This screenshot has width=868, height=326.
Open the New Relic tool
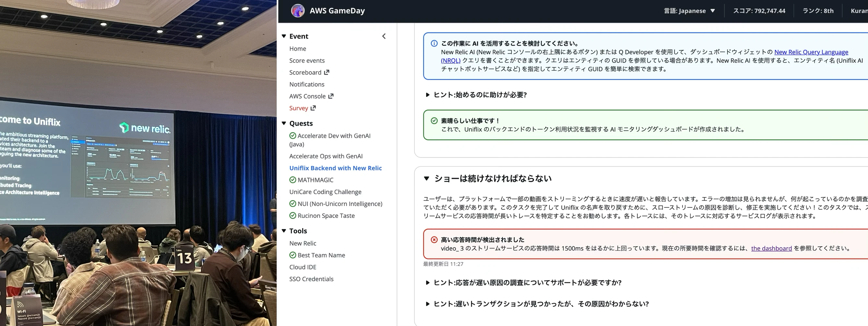(x=303, y=243)
